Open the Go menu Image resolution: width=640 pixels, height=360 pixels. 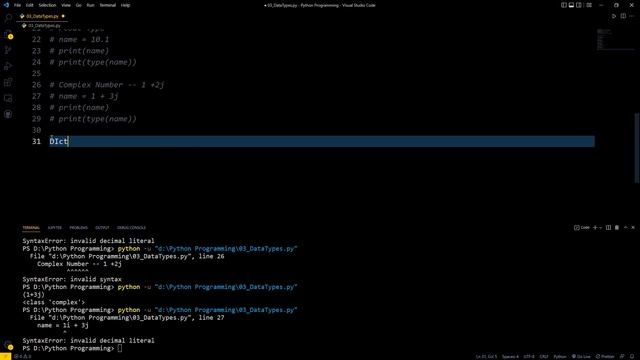pos(78,5)
